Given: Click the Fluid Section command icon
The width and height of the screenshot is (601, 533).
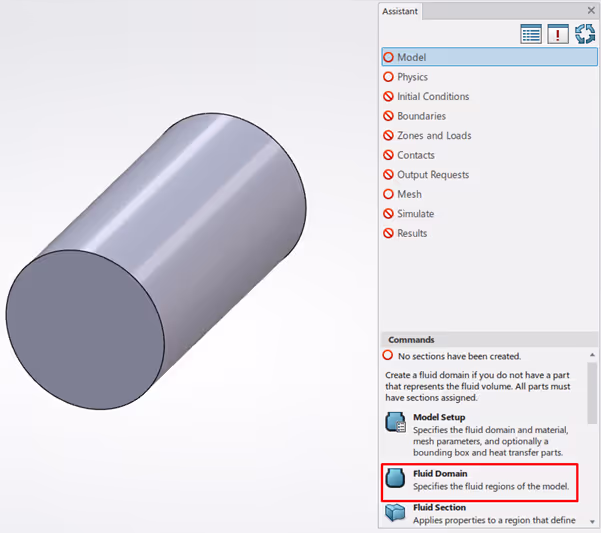Looking at the screenshot, I should 395,513.
